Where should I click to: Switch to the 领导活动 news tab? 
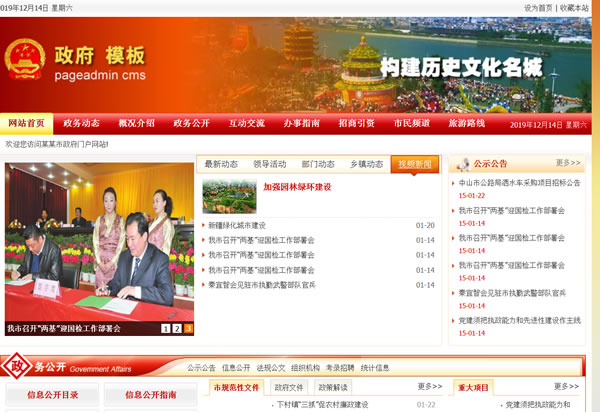269,164
